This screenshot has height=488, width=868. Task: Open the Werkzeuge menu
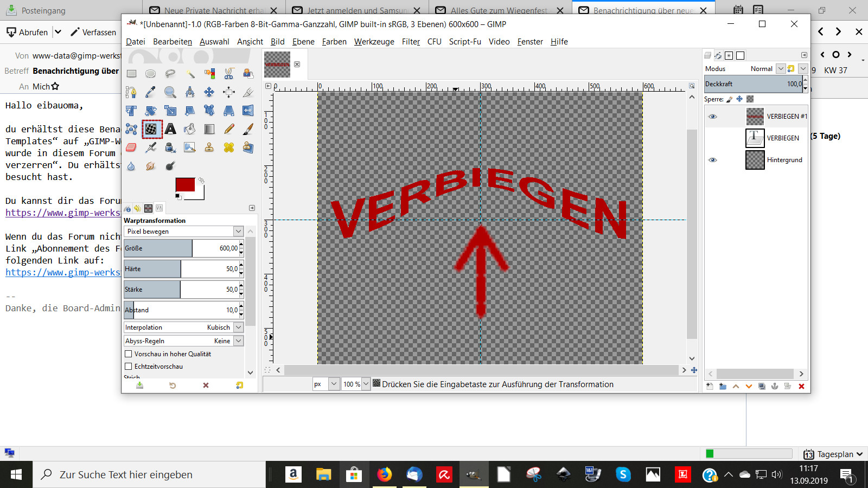374,42
